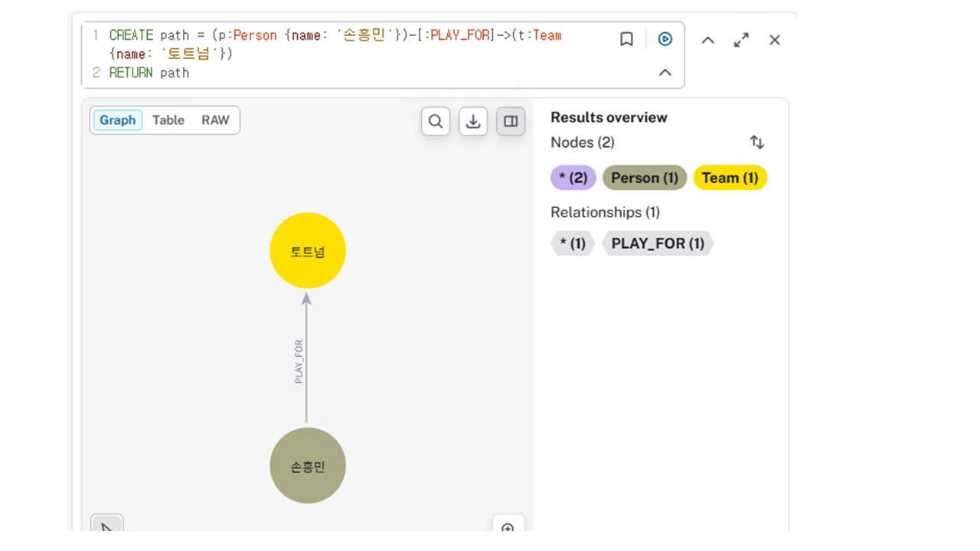Collapse the result frame chevron
This screenshot has width=980, height=551.
(x=708, y=40)
